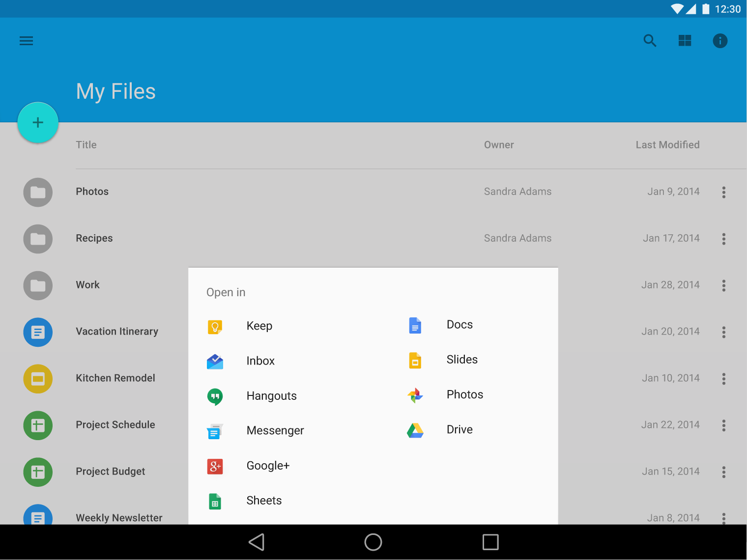Choose Sheets icon in Open in list
This screenshot has height=560, width=747.
pyautogui.click(x=215, y=502)
